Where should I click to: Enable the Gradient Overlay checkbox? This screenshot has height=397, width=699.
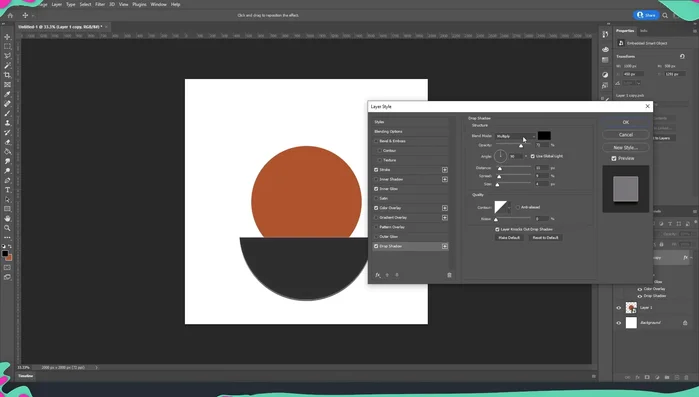click(x=376, y=217)
